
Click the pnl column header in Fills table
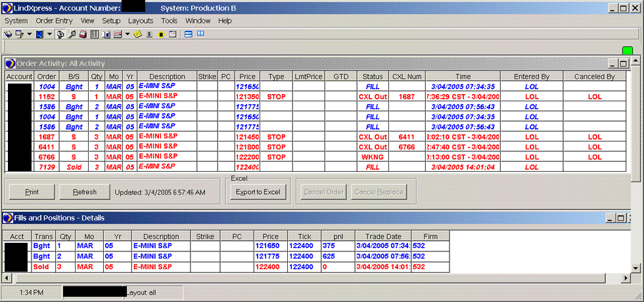coord(338,236)
